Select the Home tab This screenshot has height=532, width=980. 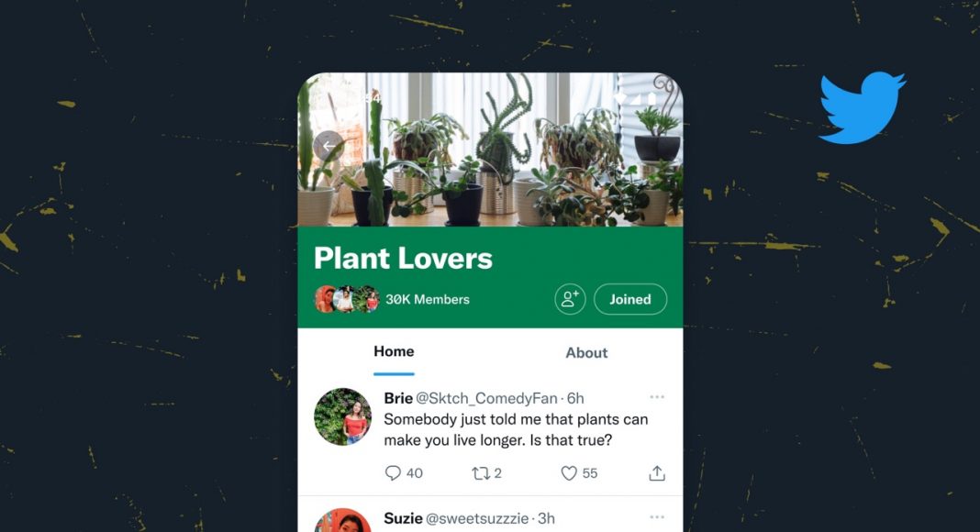click(x=394, y=351)
